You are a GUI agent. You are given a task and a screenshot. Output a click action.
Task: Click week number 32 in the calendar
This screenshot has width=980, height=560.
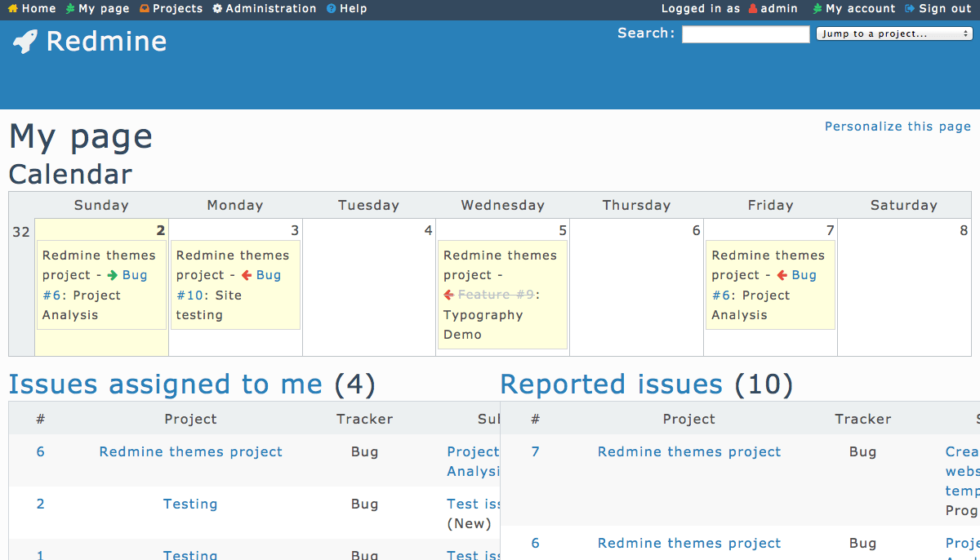(21, 232)
